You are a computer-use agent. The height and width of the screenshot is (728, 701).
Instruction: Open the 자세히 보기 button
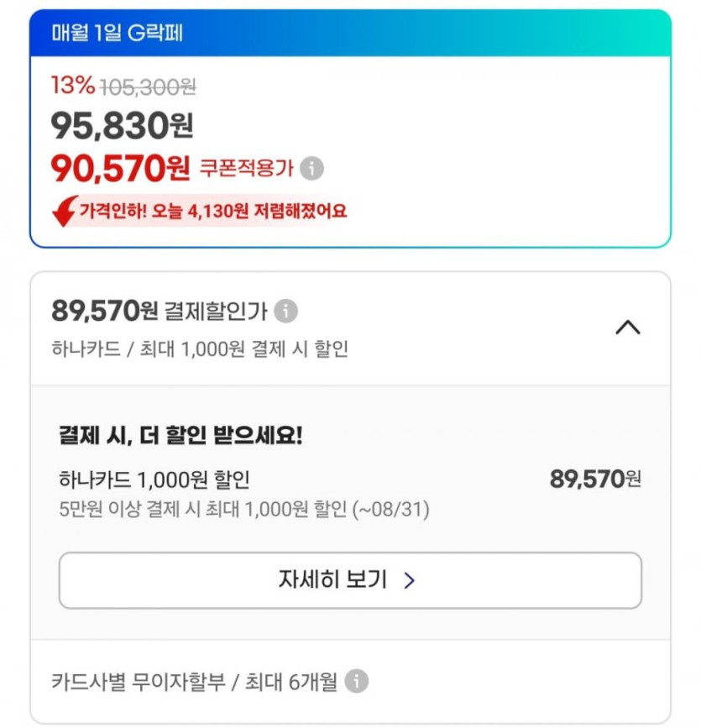[350, 579]
